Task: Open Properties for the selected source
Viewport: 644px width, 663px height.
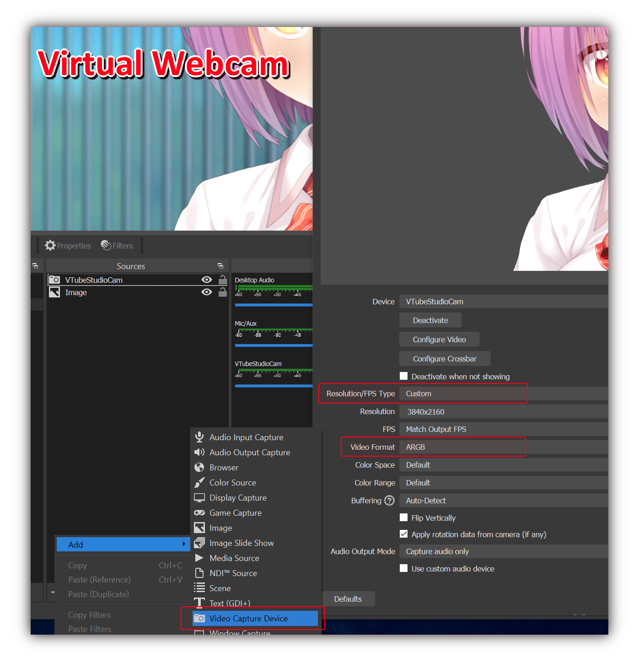Action: click(67, 245)
